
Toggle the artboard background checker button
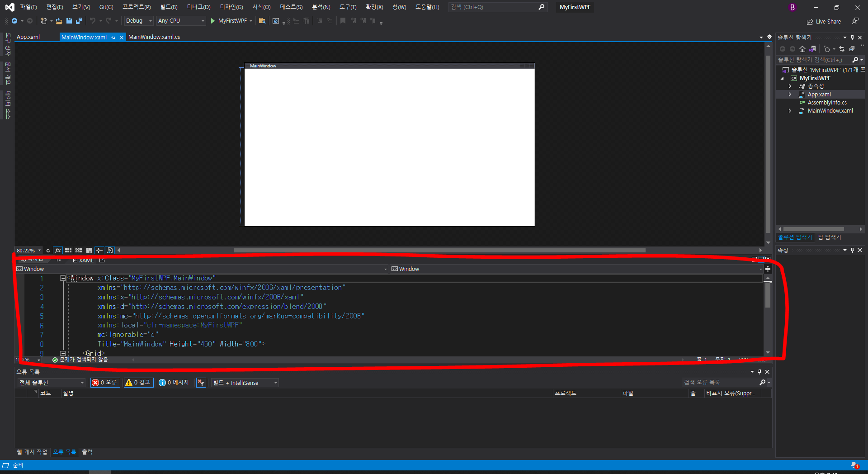89,251
